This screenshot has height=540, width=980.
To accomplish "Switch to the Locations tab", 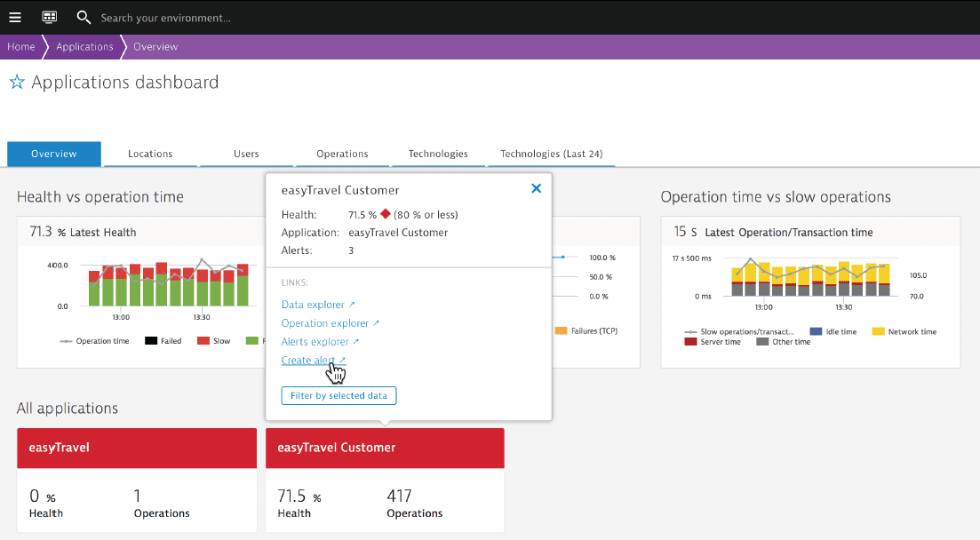I will [150, 154].
